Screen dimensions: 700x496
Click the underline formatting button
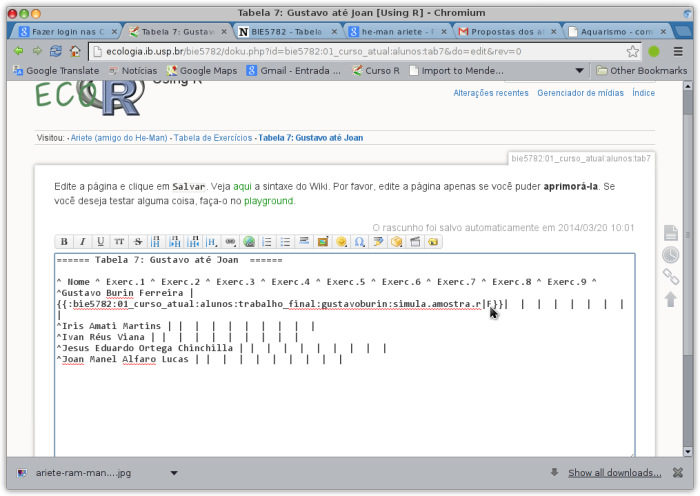click(100, 241)
